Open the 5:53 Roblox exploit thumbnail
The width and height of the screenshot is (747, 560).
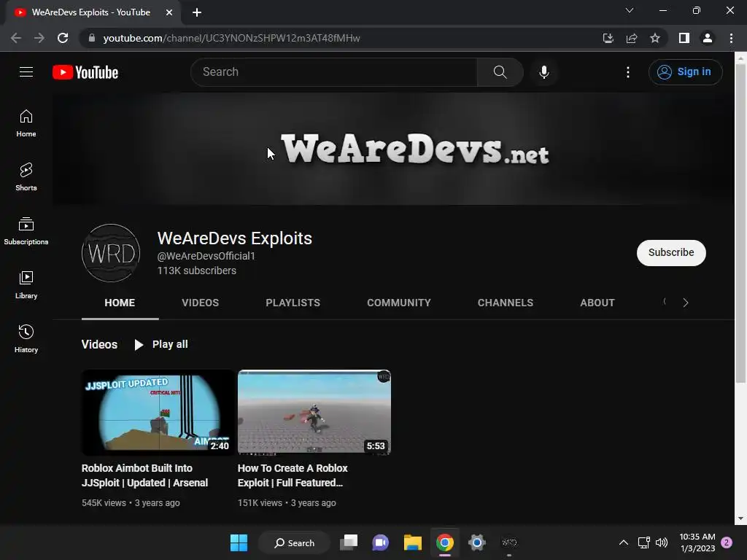coord(314,412)
